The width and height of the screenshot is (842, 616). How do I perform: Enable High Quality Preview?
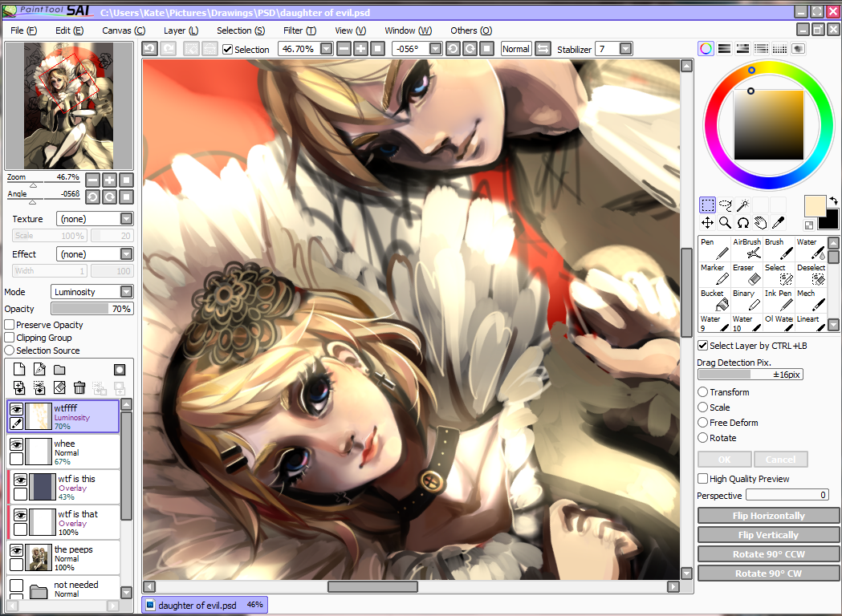(702, 479)
